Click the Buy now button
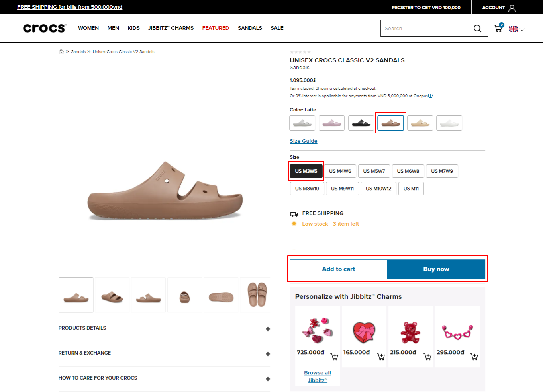Screen dimensions: 543x392 point(436,269)
